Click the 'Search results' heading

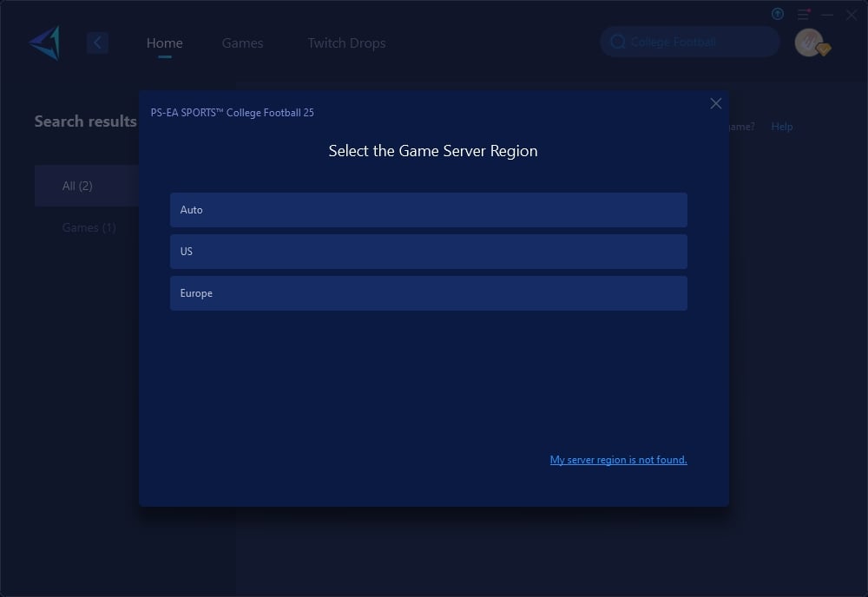[85, 121]
